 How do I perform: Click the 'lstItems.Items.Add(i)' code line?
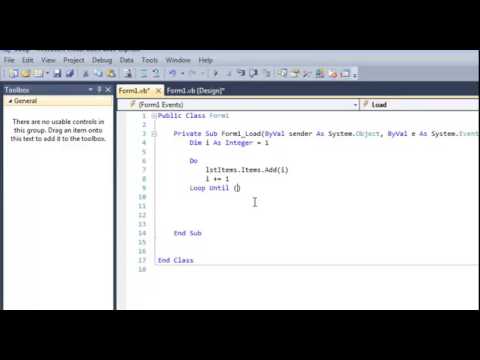click(247, 170)
